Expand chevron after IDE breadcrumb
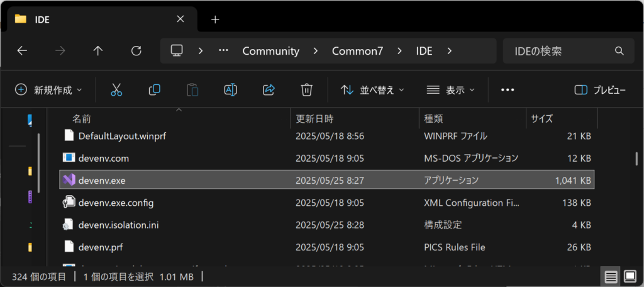The width and height of the screenshot is (644, 287). [449, 51]
